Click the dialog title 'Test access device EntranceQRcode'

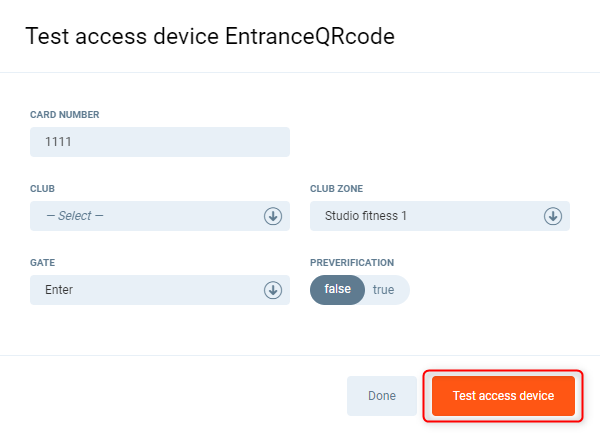tap(210, 37)
